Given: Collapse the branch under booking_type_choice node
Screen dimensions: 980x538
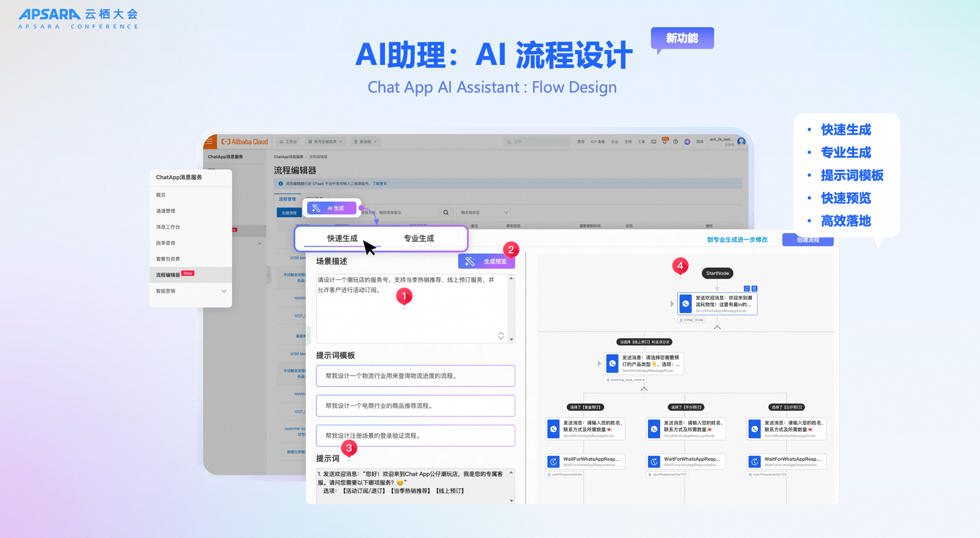Looking at the screenshot, I should 644,389.
